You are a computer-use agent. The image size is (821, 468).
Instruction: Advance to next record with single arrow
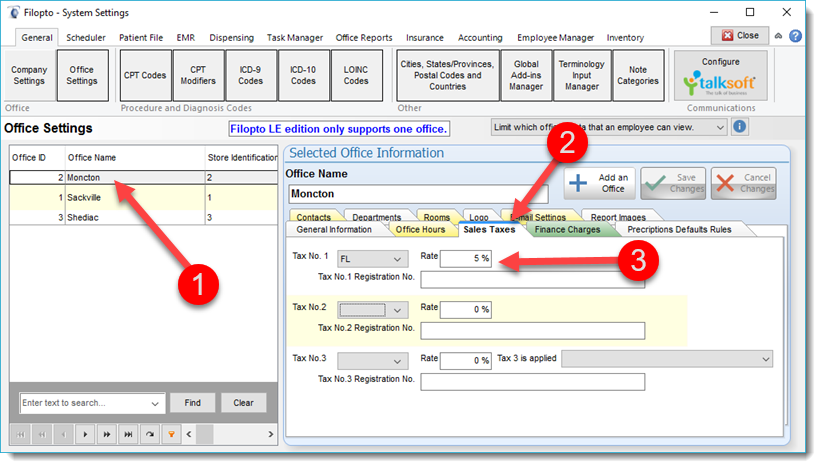[83, 435]
